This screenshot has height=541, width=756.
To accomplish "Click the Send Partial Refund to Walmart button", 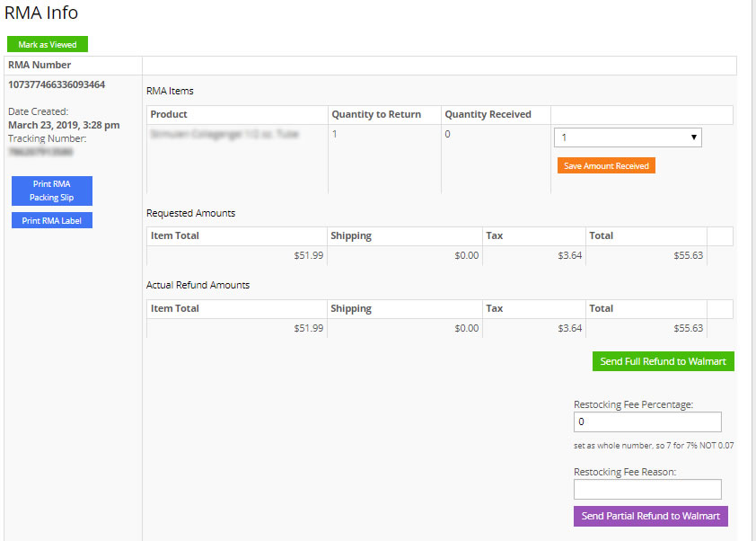I will click(650, 516).
